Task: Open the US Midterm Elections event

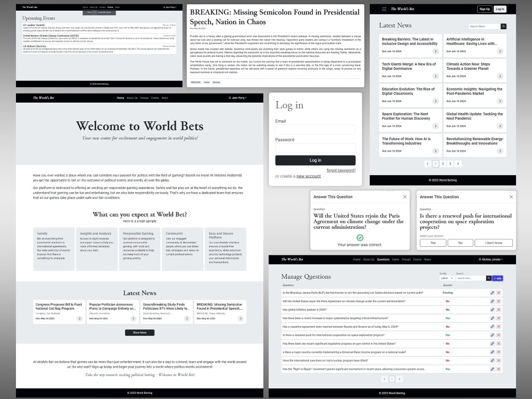Action: 99,49
